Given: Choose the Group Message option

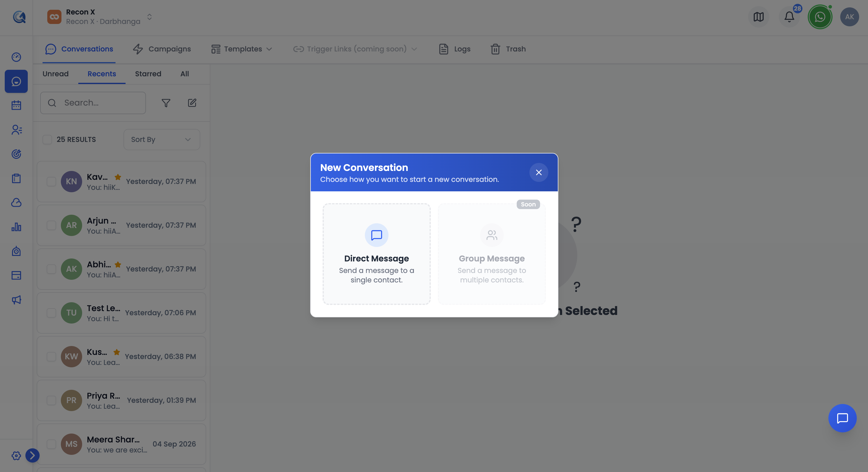Looking at the screenshot, I should click(492, 254).
